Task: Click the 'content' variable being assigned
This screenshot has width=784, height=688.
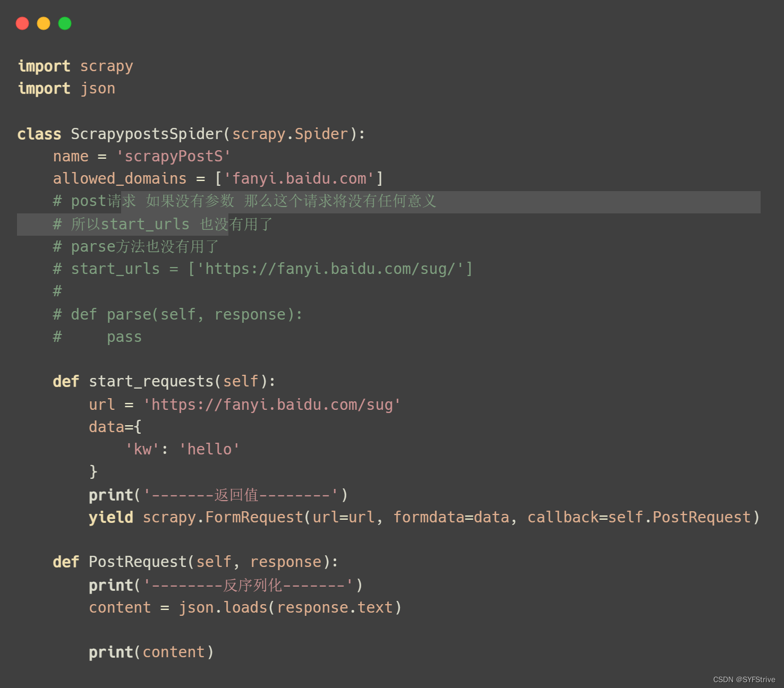Action: pyautogui.click(x=120, y=607)
